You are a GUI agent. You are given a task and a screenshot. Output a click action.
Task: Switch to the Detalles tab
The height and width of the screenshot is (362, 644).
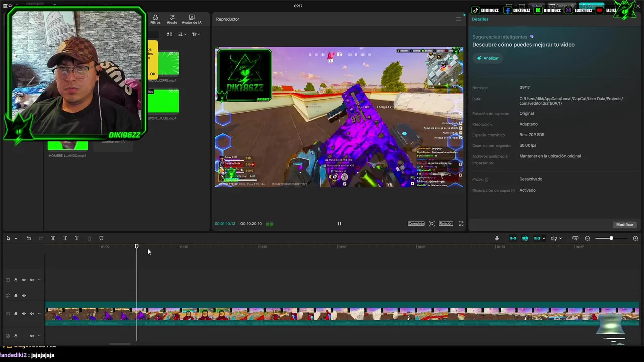point(480,19)
